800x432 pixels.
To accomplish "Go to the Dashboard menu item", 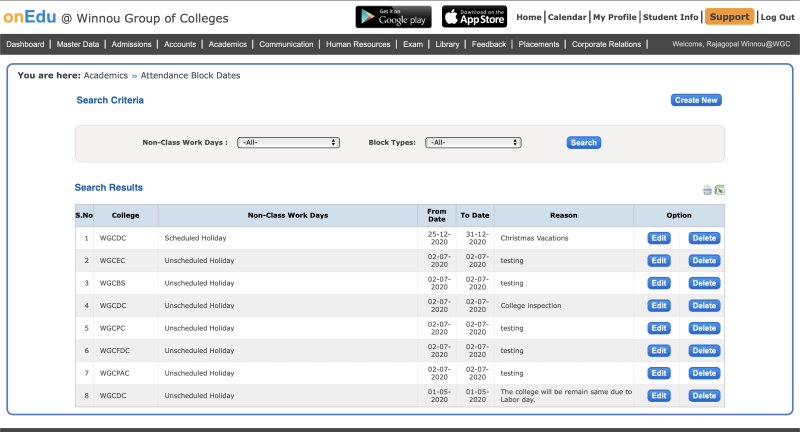I will (25, 44).
